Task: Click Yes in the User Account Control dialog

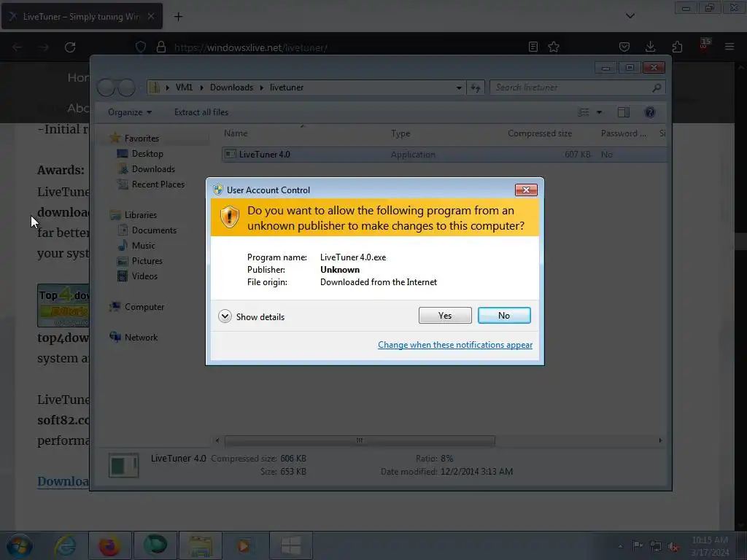Action: tap(445, 315)
